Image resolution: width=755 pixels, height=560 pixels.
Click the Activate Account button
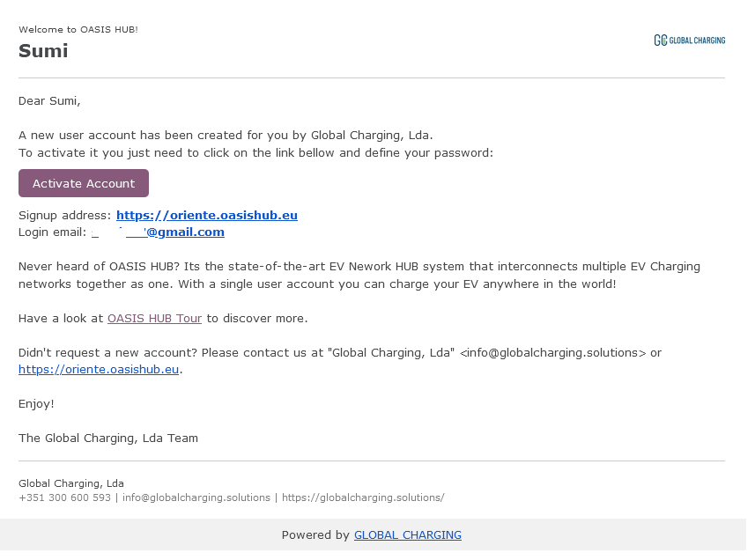coord(84,183)
